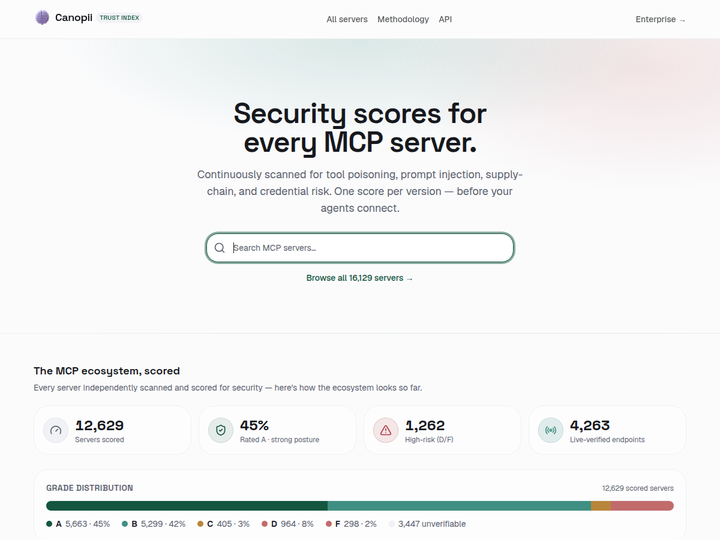This screenshot has height=540, width=720.
Task: Focus the Search MCP servers input
Action: pyautogui.click(x=360, y=248)
